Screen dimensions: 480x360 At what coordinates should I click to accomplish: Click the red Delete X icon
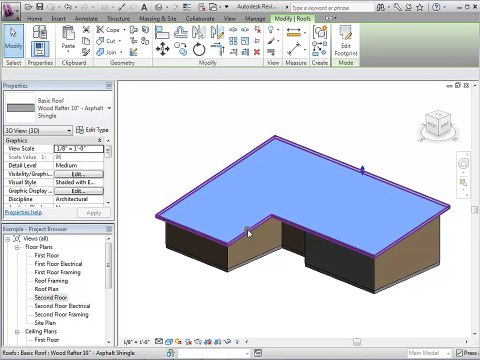click(257, 52)
